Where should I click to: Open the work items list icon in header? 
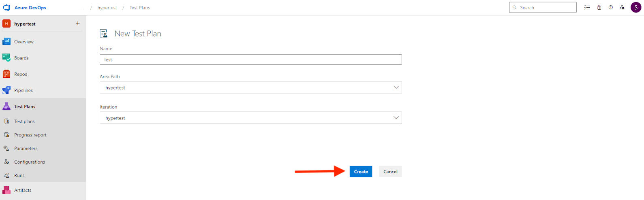coord(587,8)
